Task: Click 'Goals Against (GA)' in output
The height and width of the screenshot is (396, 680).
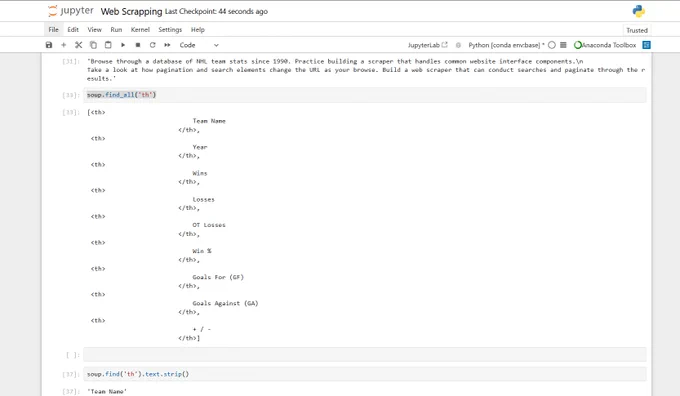Action: pyautogui.click(x=226, y=303)
